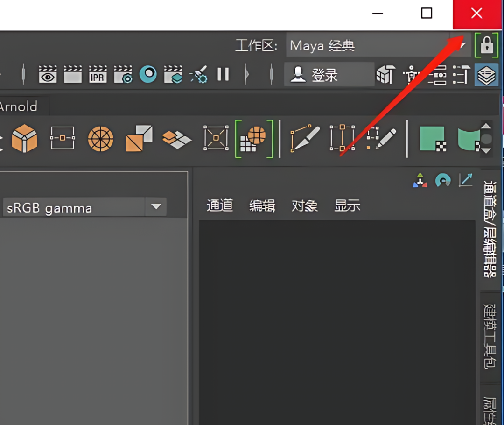Toggle Pause Viewport button

[223, 75]
